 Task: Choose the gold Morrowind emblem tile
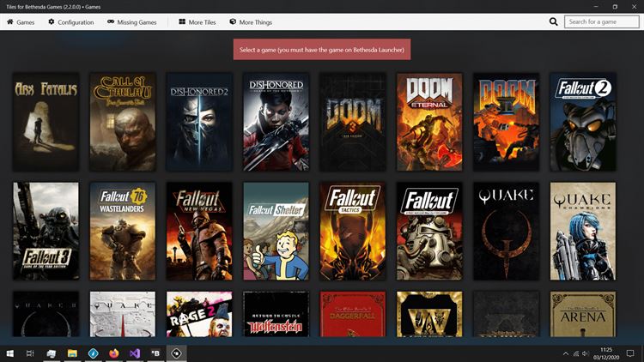click(429, 314)
